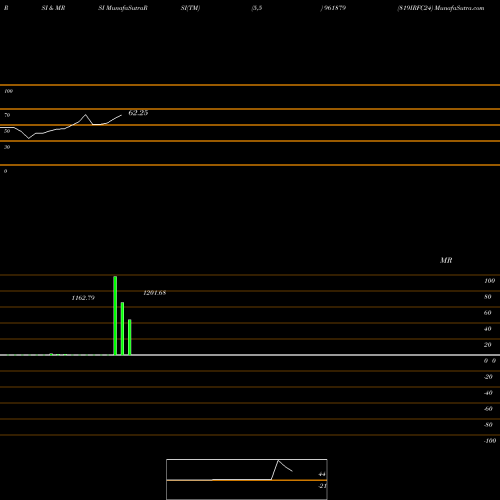This screenshot has width=500, height=500.
Task: Click the -21 label in mini chart
Action: [322, 486]
